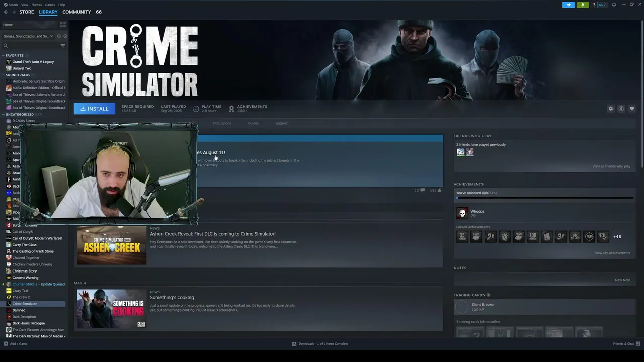Open the Steam logo menu
The width and height of the screenshot is (644, 362).
6,5
